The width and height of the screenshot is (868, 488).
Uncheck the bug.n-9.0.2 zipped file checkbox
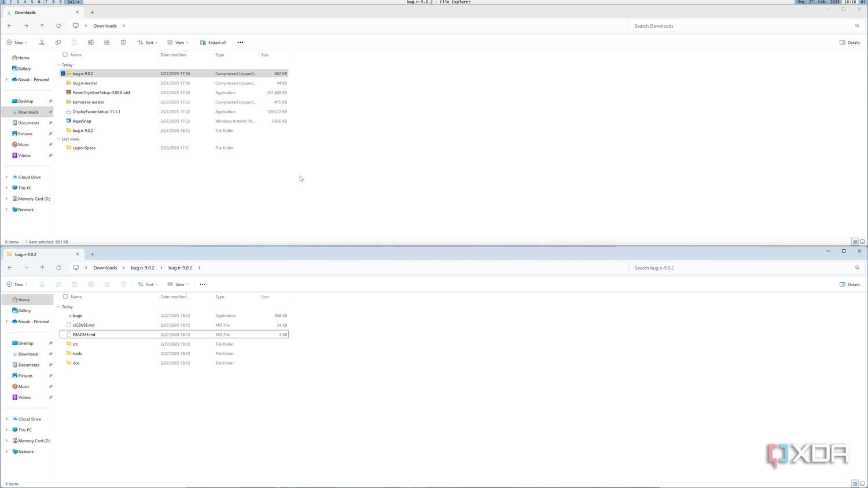(x=63, y=73)
